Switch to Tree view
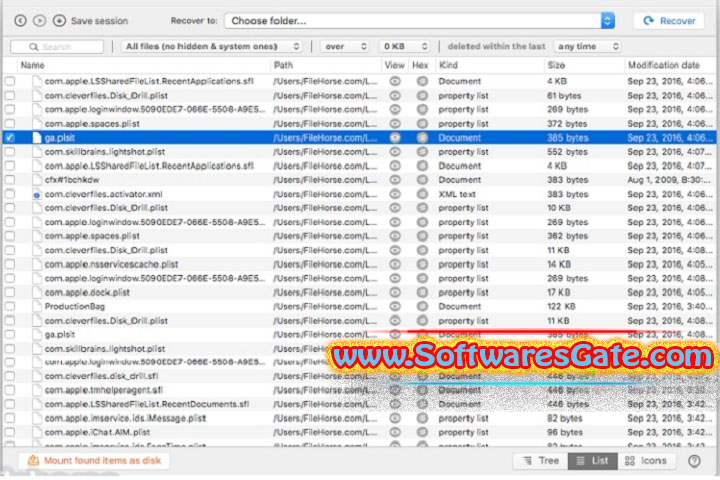This screenshot has height=480, width=720. (x=540, y=461)
